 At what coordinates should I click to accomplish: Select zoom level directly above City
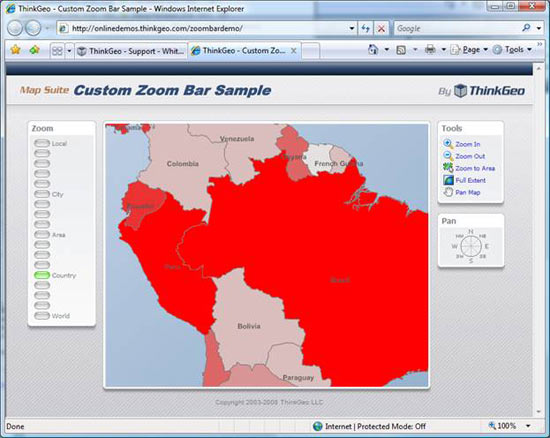pos(42,184)
